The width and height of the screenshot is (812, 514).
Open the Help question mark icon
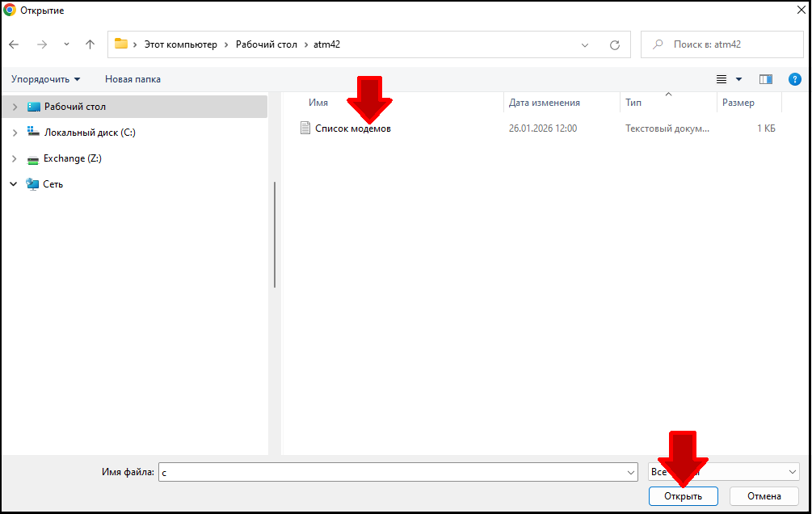(794, 79)
